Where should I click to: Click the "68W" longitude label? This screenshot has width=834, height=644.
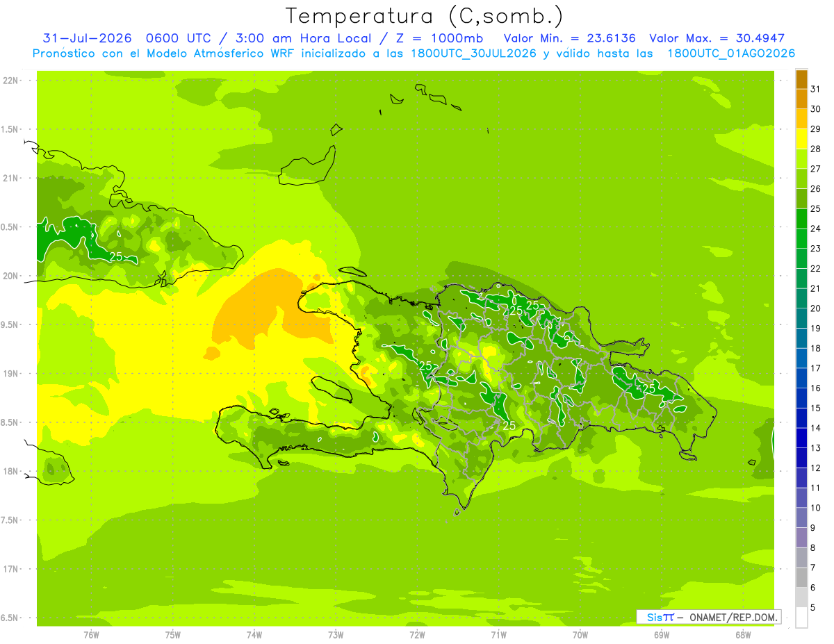(x=743, y=635)
